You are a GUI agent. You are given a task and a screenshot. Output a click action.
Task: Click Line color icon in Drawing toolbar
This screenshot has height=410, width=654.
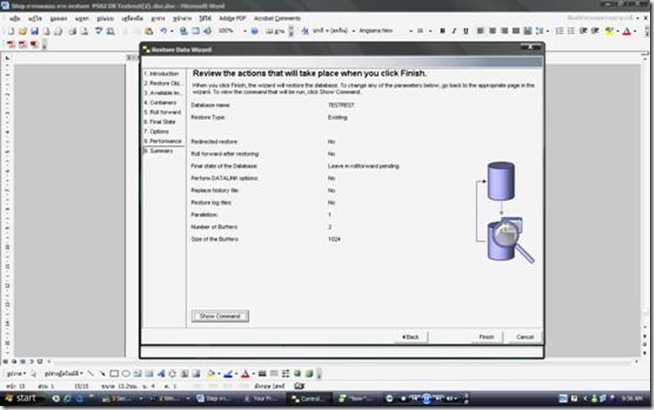[x=228, y=373]
